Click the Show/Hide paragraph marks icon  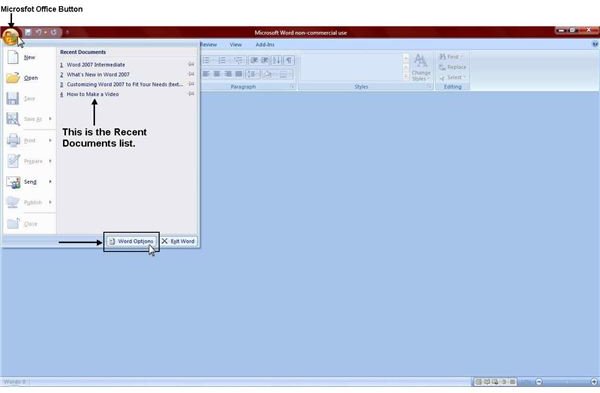click(x=289, y=60)
